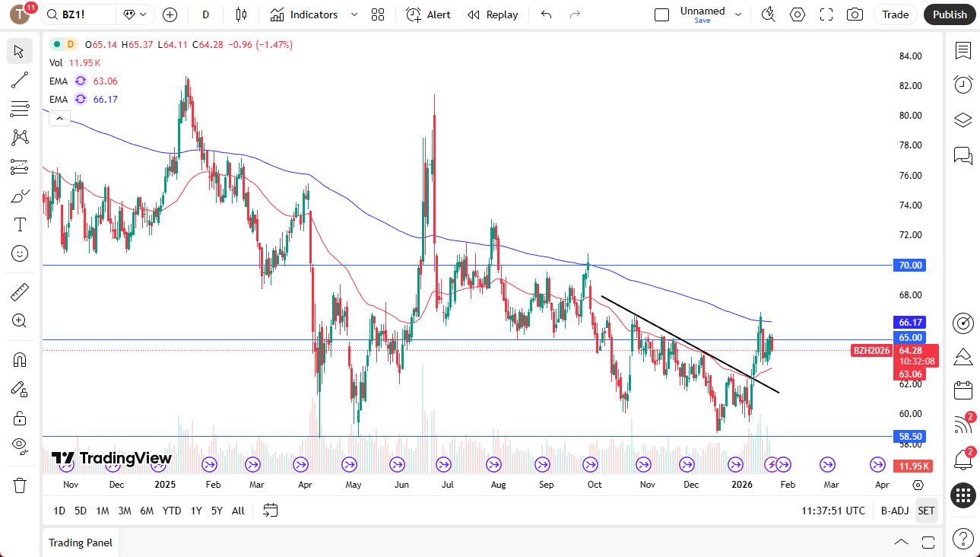Open the candlestick chart style dropdown
This screenshot has width=980, height=557.
(242, 14)
